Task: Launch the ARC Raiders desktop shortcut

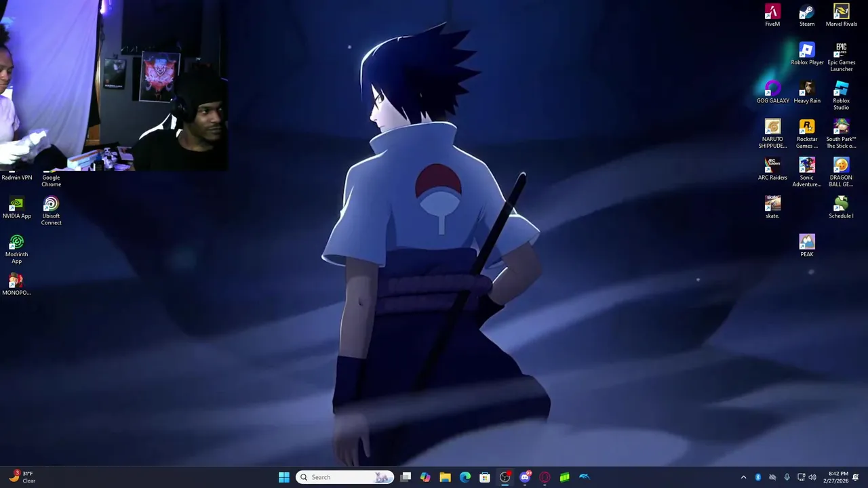Action: point(772,169)
